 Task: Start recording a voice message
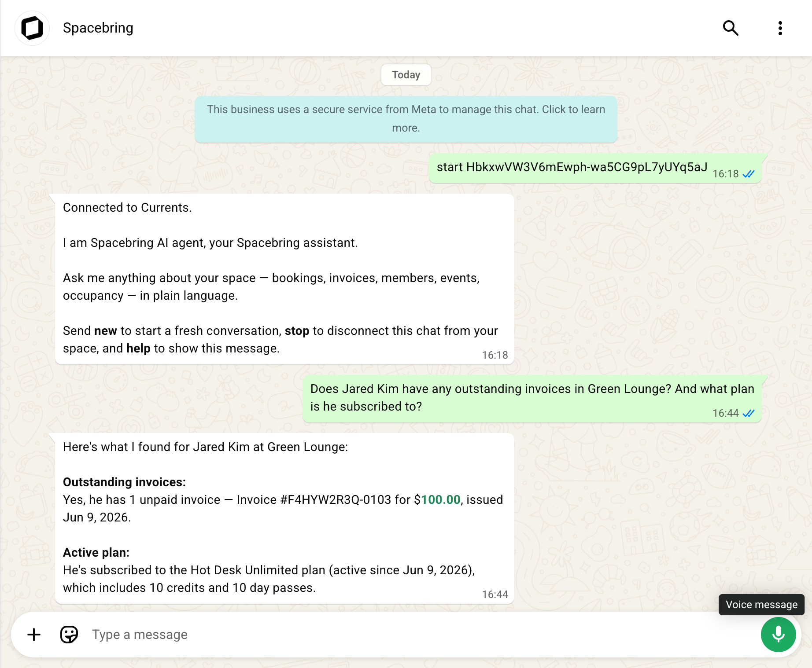tap(778, 635)
